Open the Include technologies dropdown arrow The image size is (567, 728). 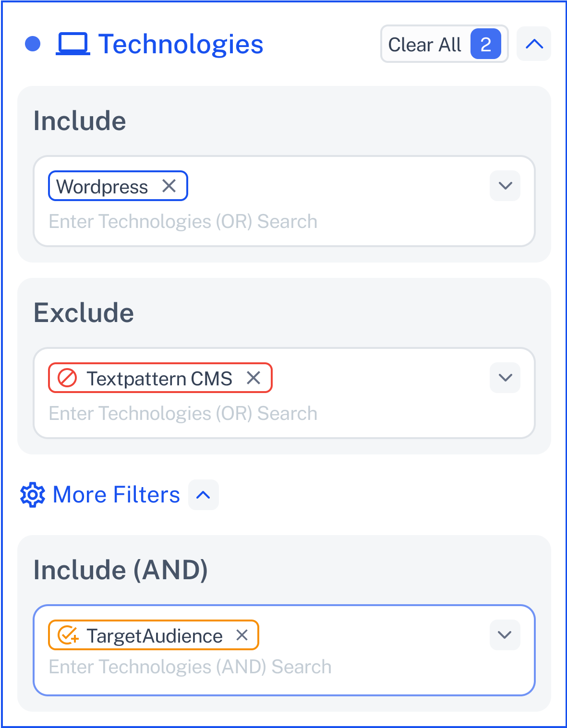coord(505,186)
